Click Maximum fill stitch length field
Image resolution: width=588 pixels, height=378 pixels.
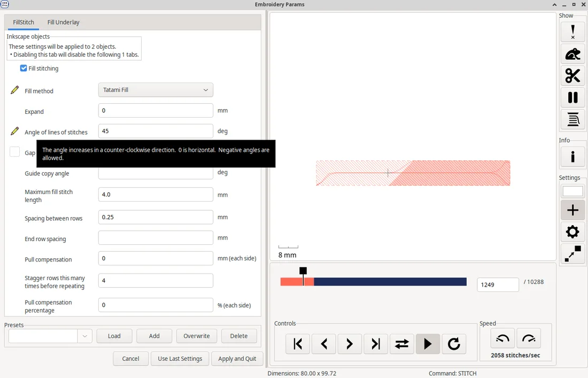pyautogui.click(x=156, y=195)
